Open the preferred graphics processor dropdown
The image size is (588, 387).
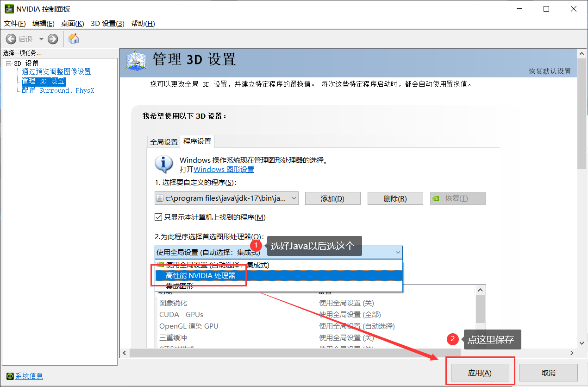278,252
